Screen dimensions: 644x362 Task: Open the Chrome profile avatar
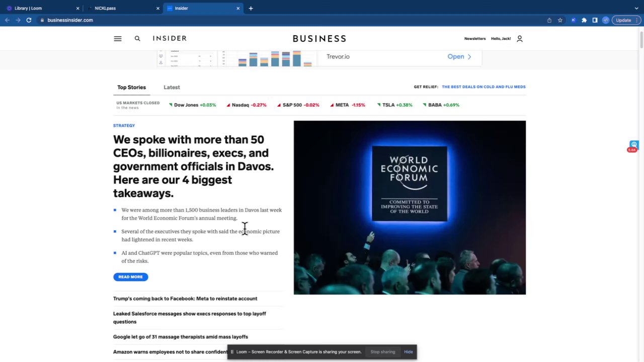[606, 20]
